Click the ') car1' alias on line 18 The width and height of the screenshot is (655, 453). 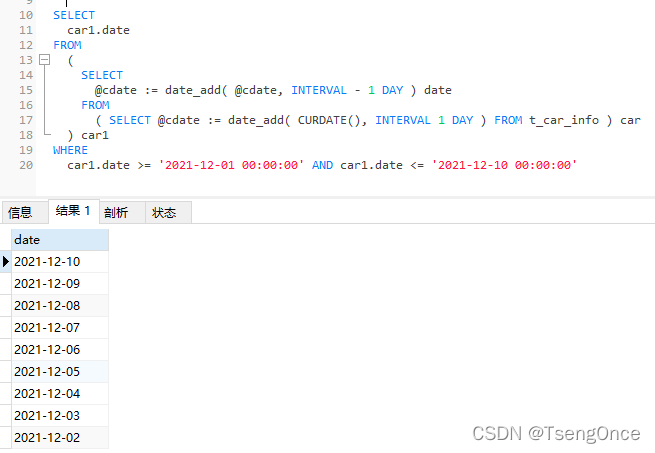point(88,135)
